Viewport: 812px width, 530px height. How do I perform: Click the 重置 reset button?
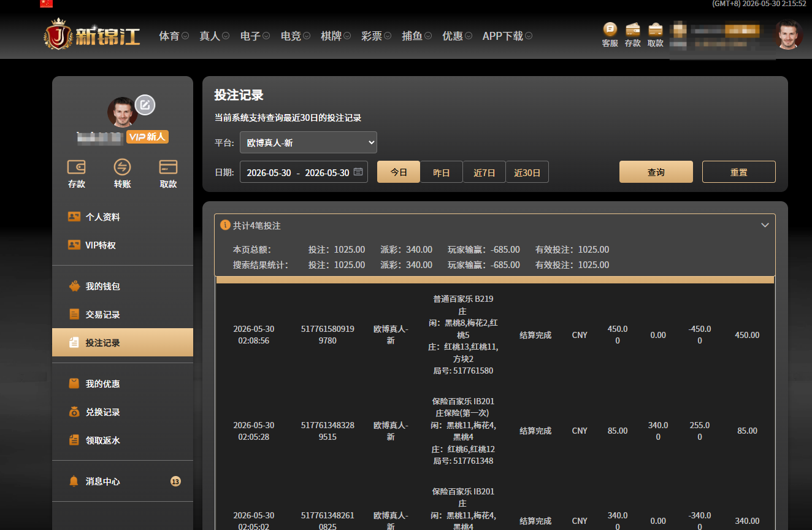pyautogui.click(x=739, y=172)
